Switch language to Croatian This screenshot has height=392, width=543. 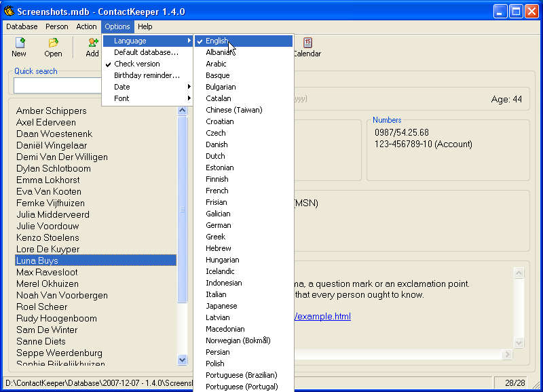pos(244,121)
